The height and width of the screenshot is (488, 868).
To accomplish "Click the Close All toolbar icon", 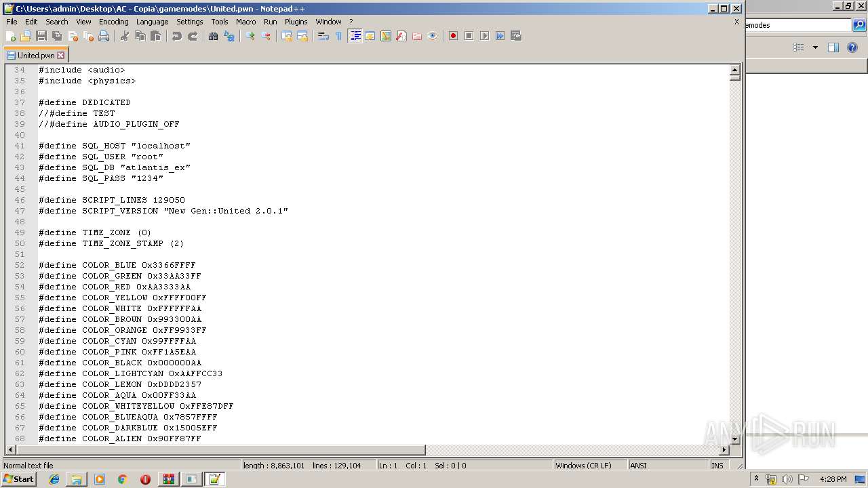I will tap(88, 36).
